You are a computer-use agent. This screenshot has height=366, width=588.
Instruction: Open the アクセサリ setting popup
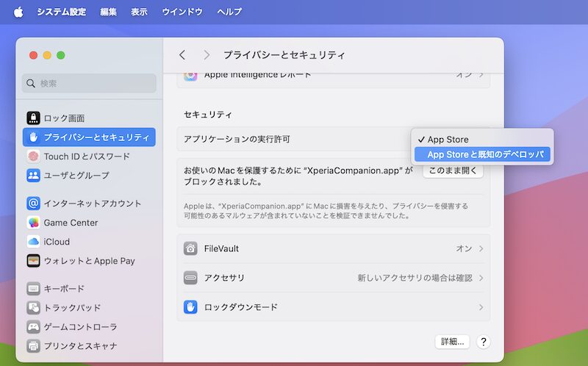(x=419, y=278)
